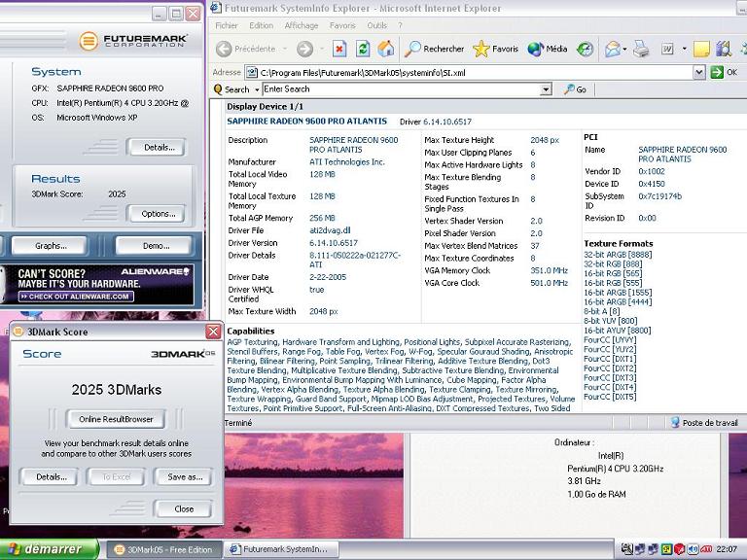The width and height of the screenshot is (747, 560).
Task: Click the SAPPHIRE RADEON 9600 PRO ATLANTIS heading
Action: 306,121
